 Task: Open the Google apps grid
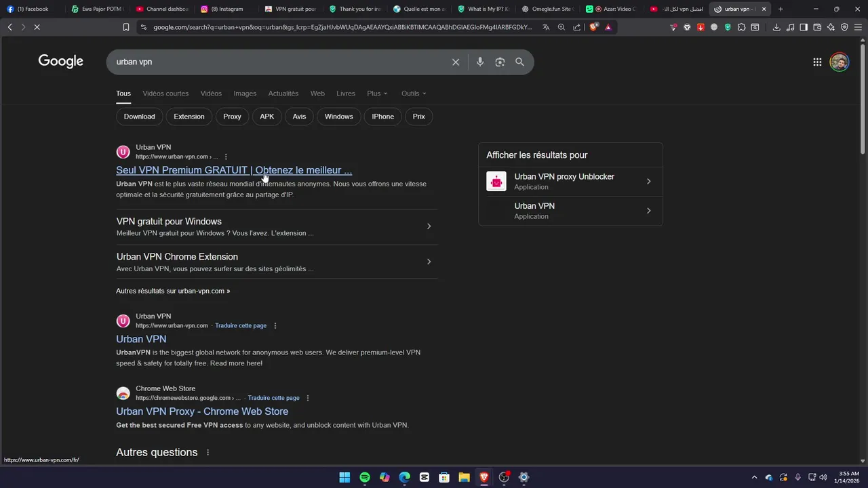tap(817, 62)
